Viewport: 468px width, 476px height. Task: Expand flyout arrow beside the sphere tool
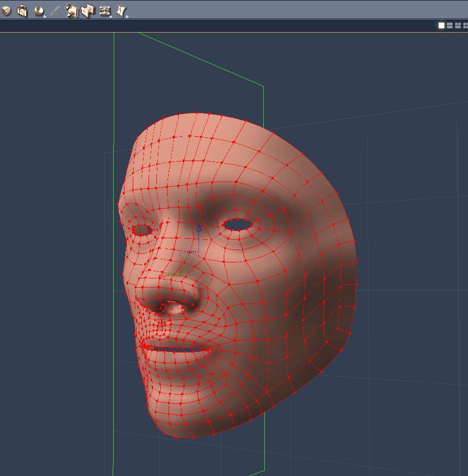pyautogui.click(x=45, y=16)
